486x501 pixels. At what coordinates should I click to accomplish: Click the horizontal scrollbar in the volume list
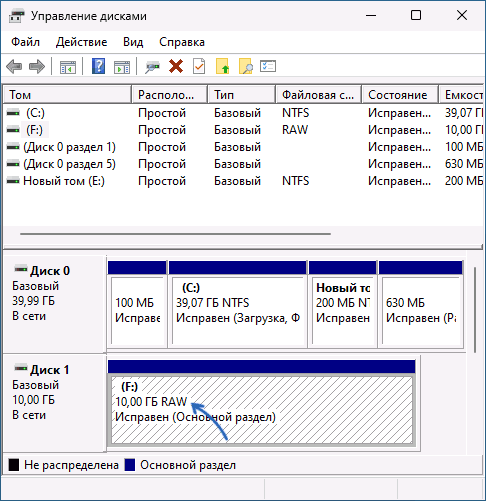click(175, 234)
